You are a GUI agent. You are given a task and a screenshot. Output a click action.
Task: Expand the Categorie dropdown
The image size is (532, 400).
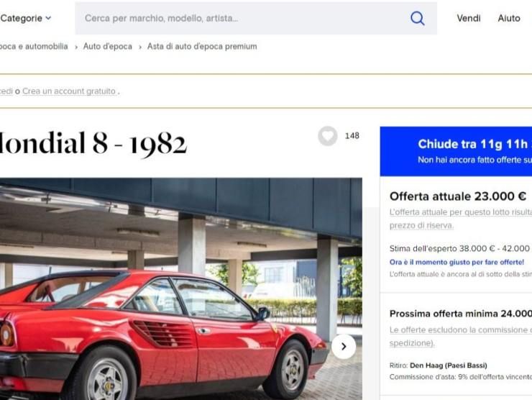tap(26, 18)
